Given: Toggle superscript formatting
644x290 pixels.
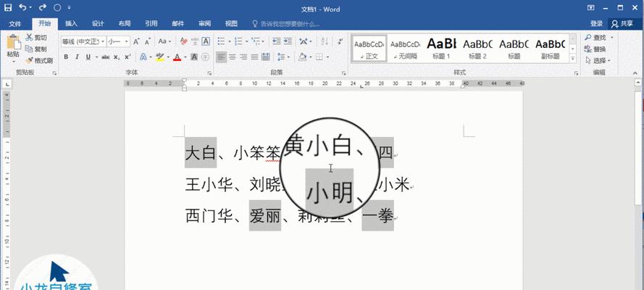Looking at the screenshot, I should coord(127,57).
